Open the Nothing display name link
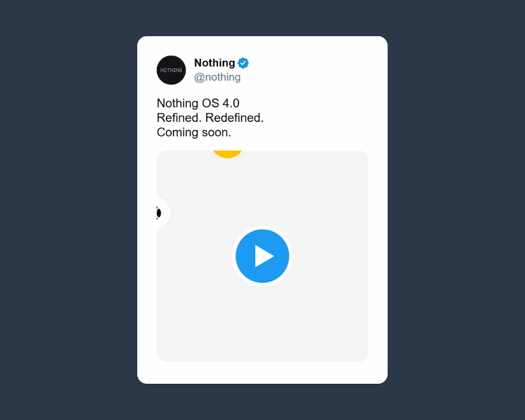The height and width of the screenshot is (420, 525). coord(215,63)
